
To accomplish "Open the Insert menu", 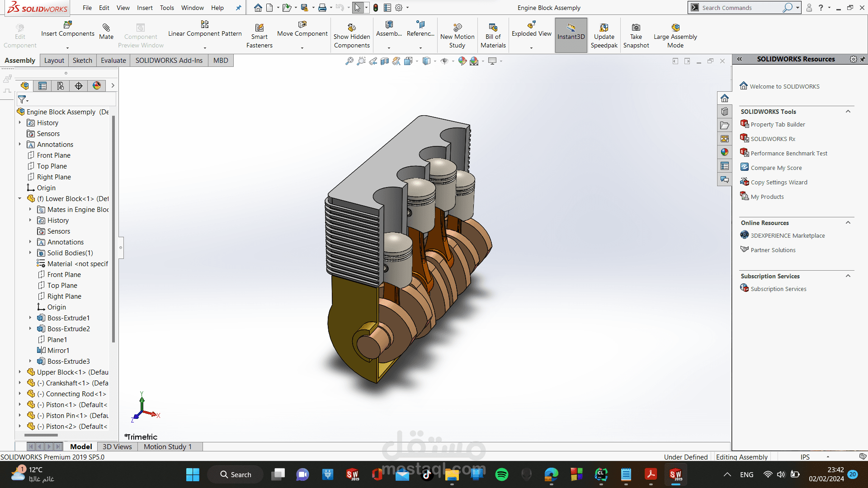I will pos(145,8).
